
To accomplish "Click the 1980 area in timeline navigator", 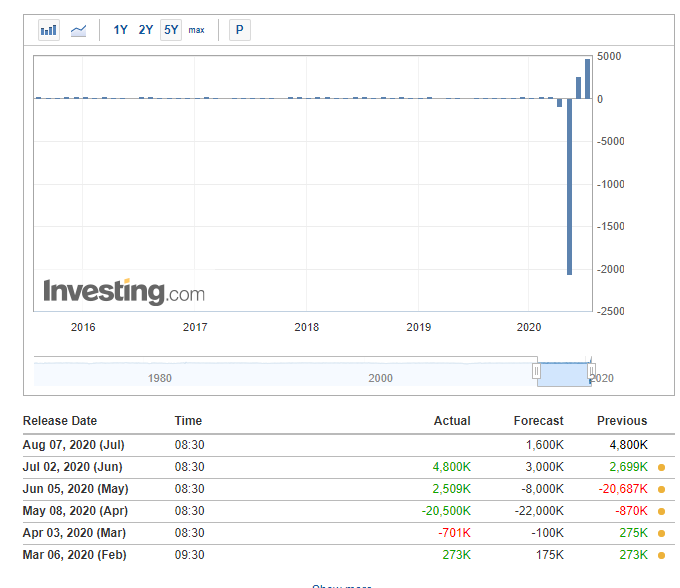I will pyautogui.click(x=159, y=378).
